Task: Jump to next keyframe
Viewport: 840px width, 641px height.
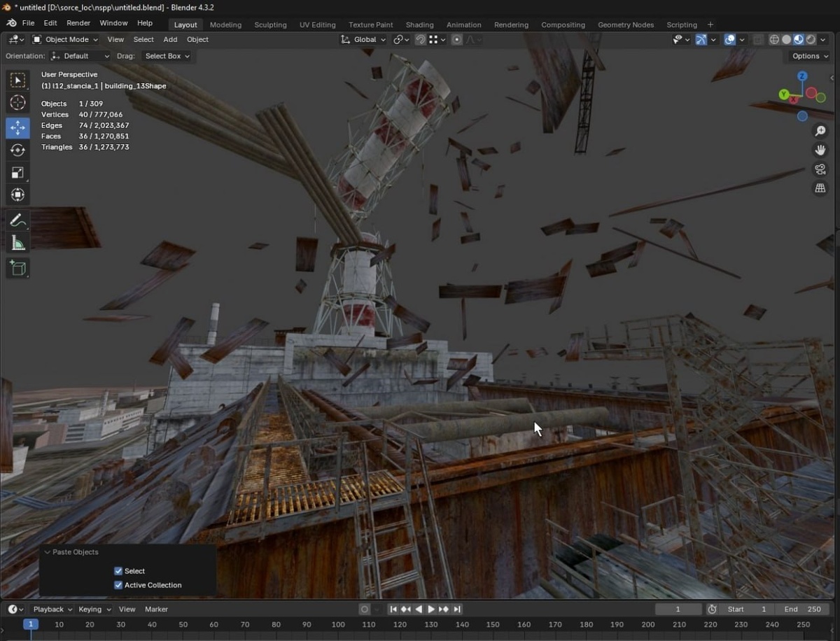Action: [444, 609]
